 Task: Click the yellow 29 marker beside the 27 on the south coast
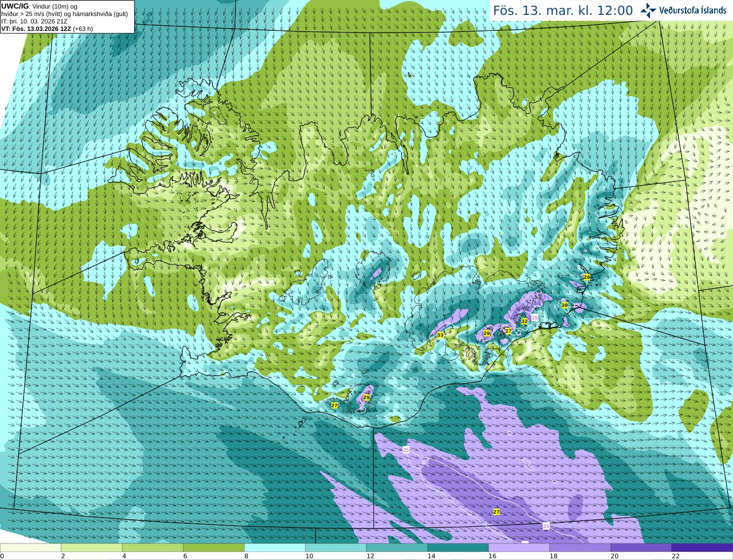[x=366, y=397]
